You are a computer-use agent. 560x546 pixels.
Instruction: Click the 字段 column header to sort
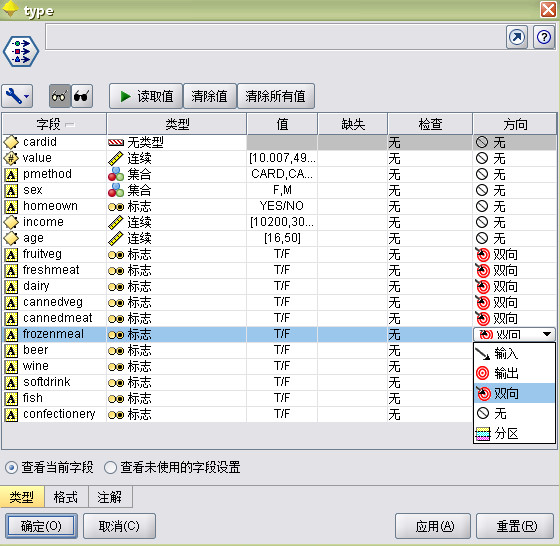click(x=54, y=124)
